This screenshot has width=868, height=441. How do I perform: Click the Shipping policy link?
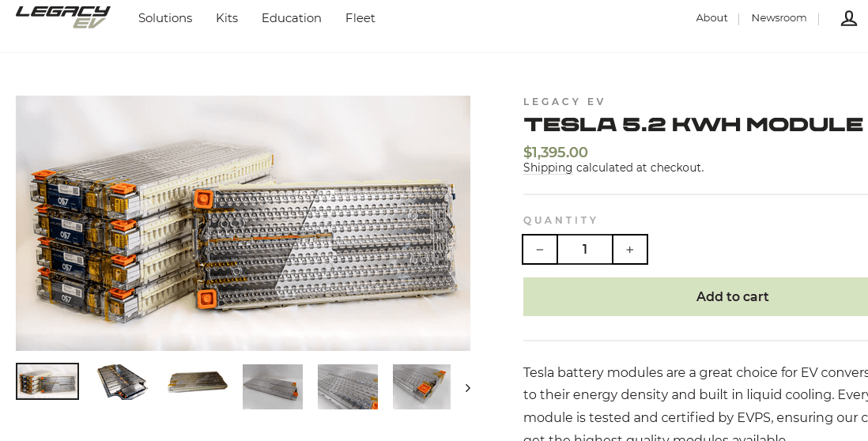point(548,168)
